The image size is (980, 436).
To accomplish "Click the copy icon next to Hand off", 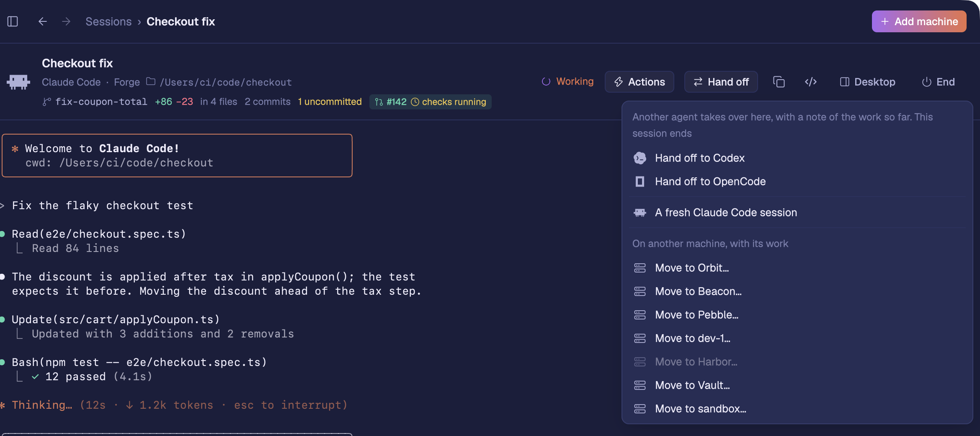I will (x=779, y=82).
